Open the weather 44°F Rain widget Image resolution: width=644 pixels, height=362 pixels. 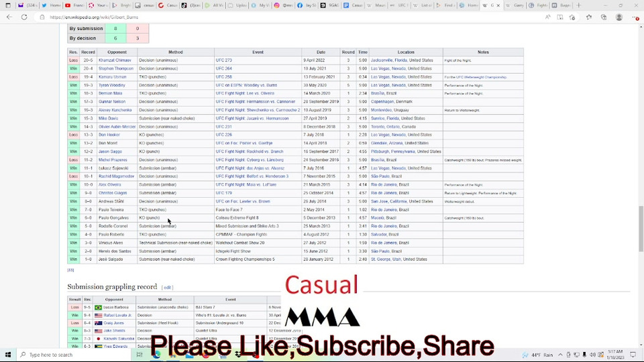click(537, 355)
